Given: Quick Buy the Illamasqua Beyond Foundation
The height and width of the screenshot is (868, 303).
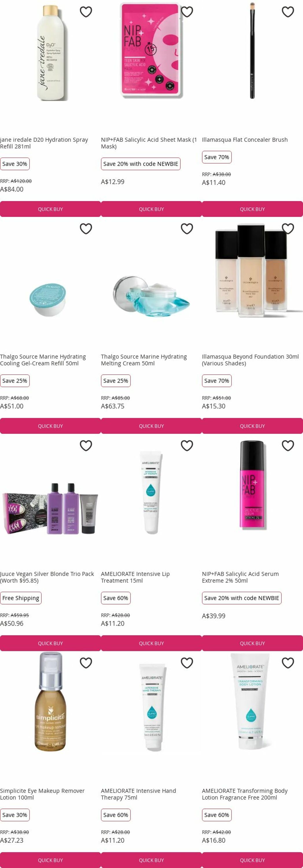Looking at the screenshot, I should click(252, 426).
